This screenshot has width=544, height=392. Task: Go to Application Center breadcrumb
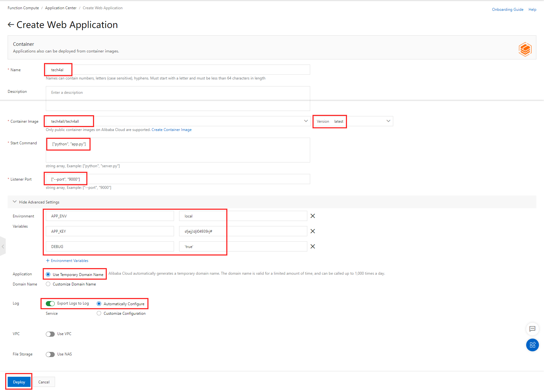(61, 8)
